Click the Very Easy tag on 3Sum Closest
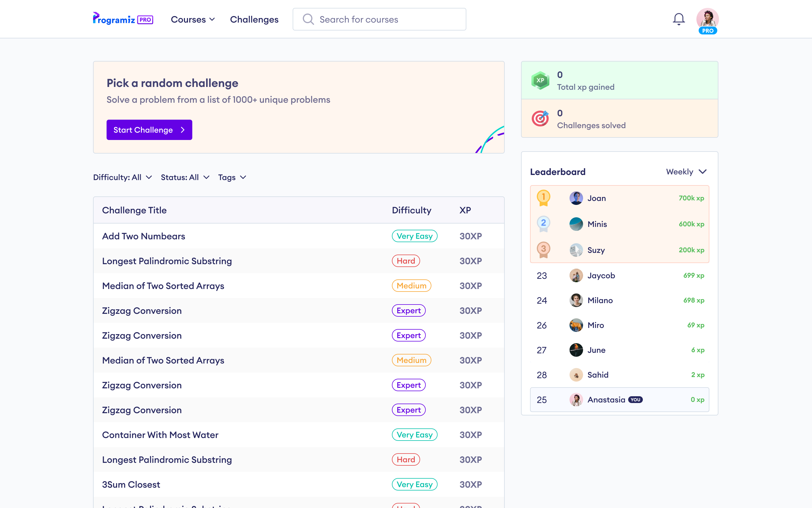 (414, 485)
